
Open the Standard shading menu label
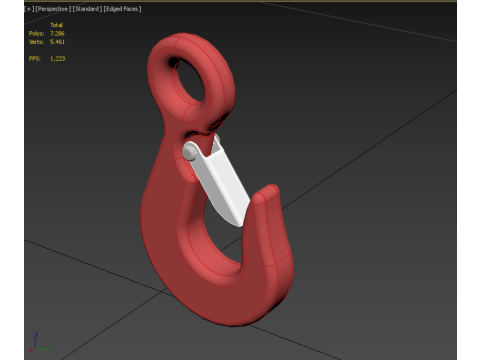pos(87,9)
